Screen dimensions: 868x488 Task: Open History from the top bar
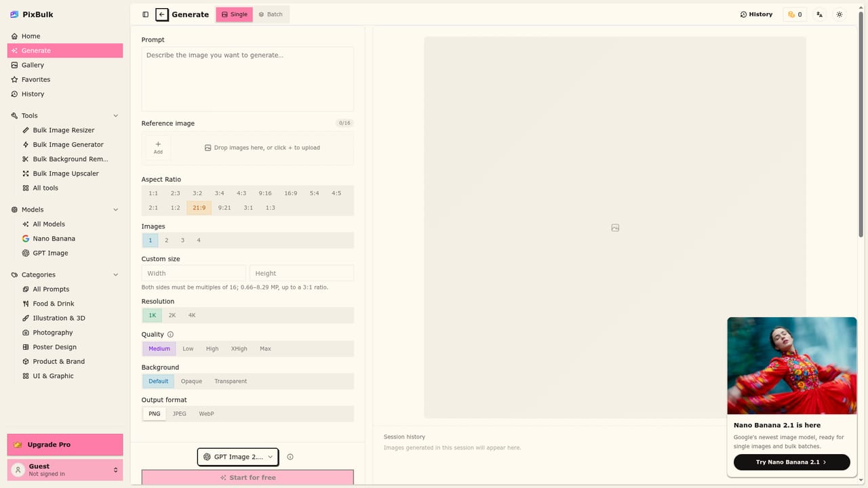756,14
